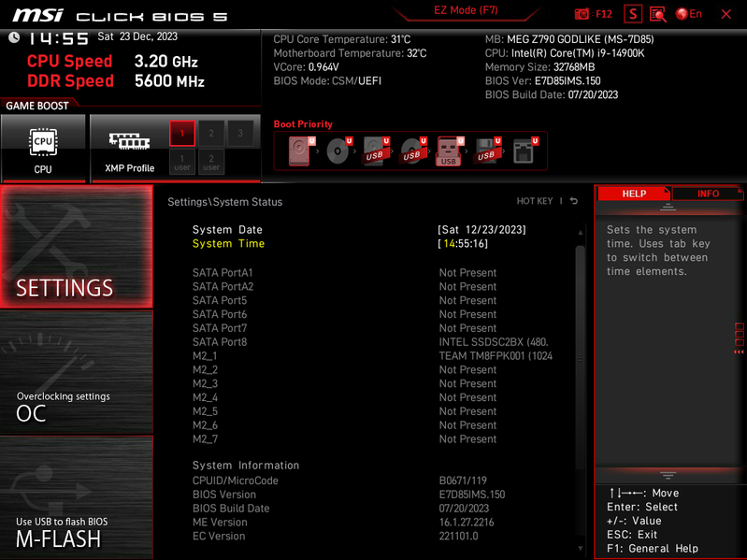747x560 pixels.
Task: Select M2_1 TEAM TM8FPK001 entry
Action: coord(371,355)
